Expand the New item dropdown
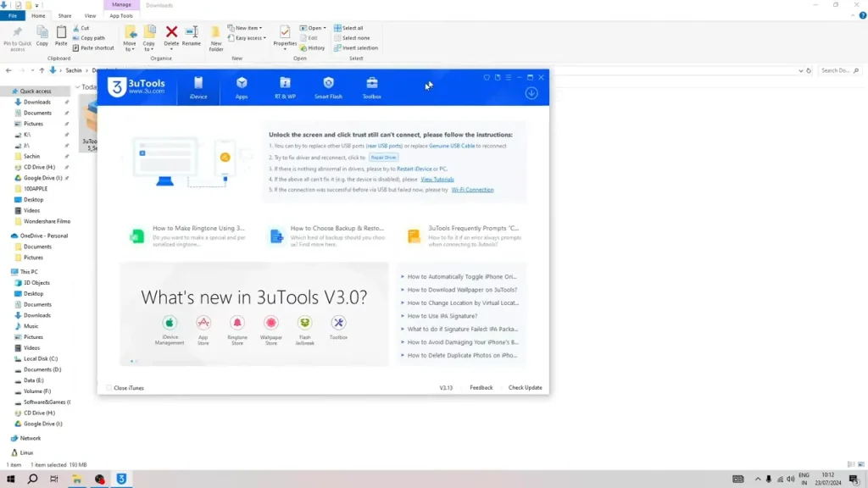868x488 pixels. tap(245, 28)
